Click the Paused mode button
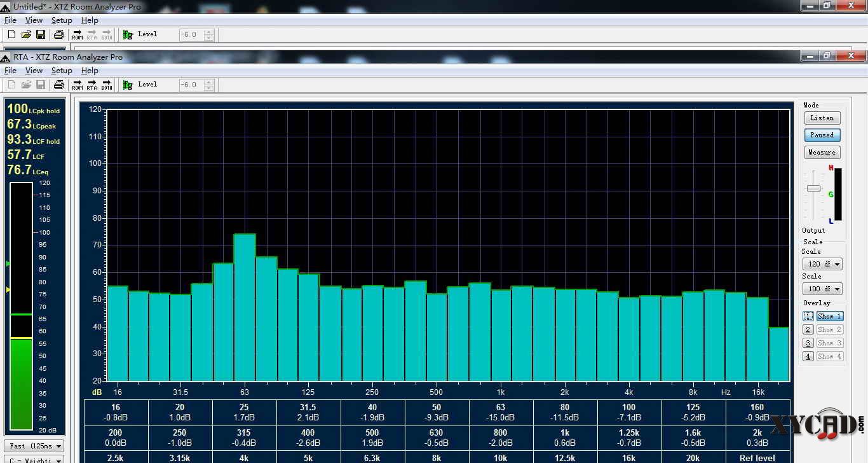This screenshot has height=463, width=868. pos(822,135)
